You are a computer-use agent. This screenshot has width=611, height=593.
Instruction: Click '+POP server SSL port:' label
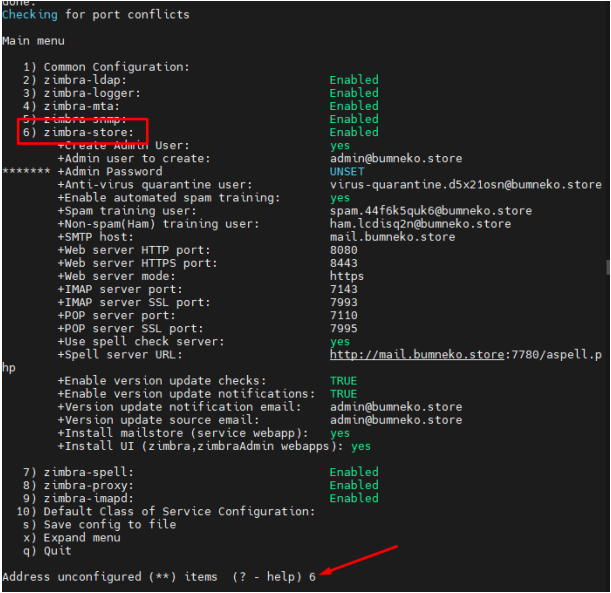point(131,329)
